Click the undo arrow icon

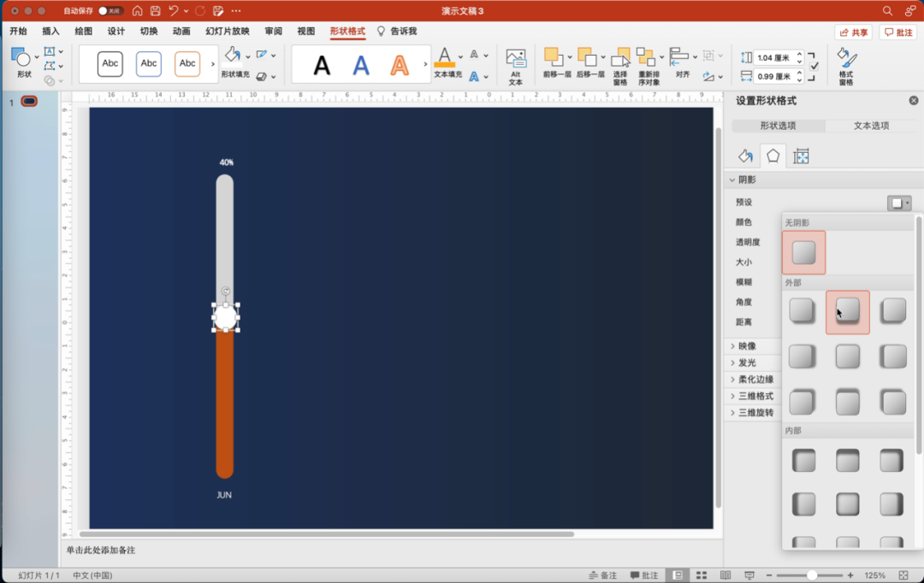(x=173, y=10)
